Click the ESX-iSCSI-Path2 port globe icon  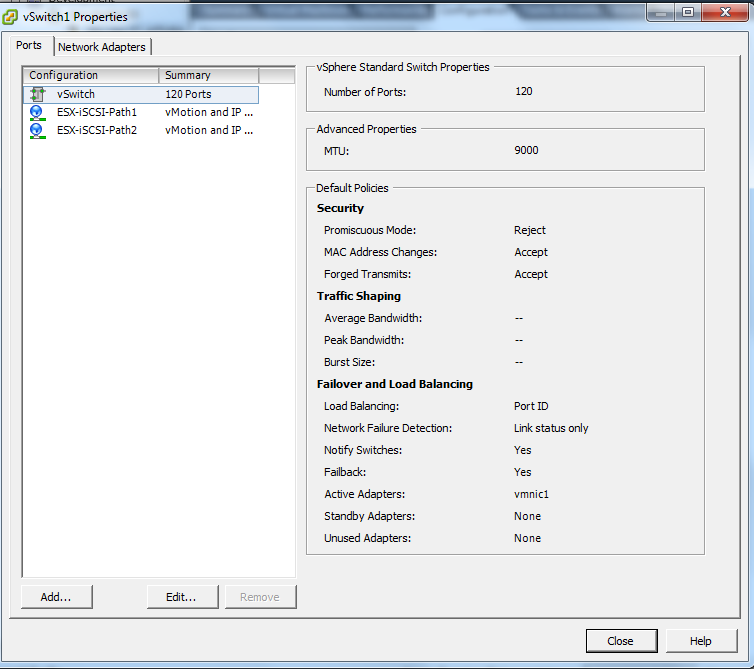coord(38,131)
